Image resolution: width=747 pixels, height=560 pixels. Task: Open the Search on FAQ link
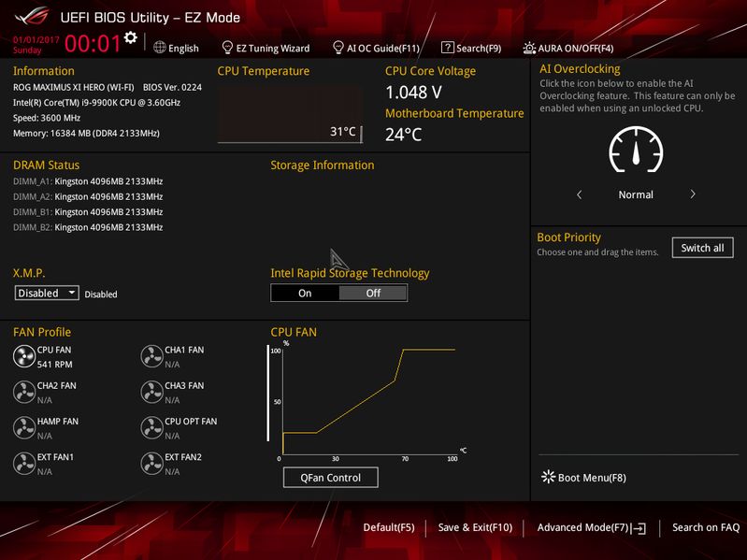point(706,527)
